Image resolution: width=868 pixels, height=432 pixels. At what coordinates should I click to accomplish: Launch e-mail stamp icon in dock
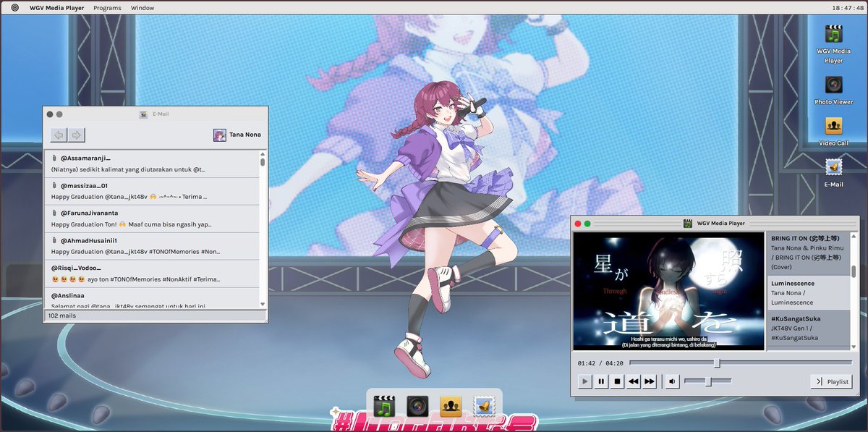click(x=484, y=407)
